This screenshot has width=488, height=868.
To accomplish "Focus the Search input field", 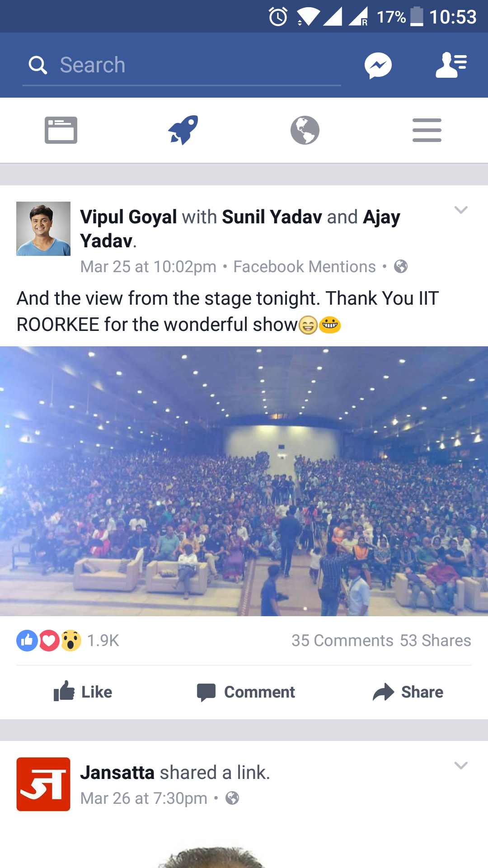I will [x=182, y=66].
